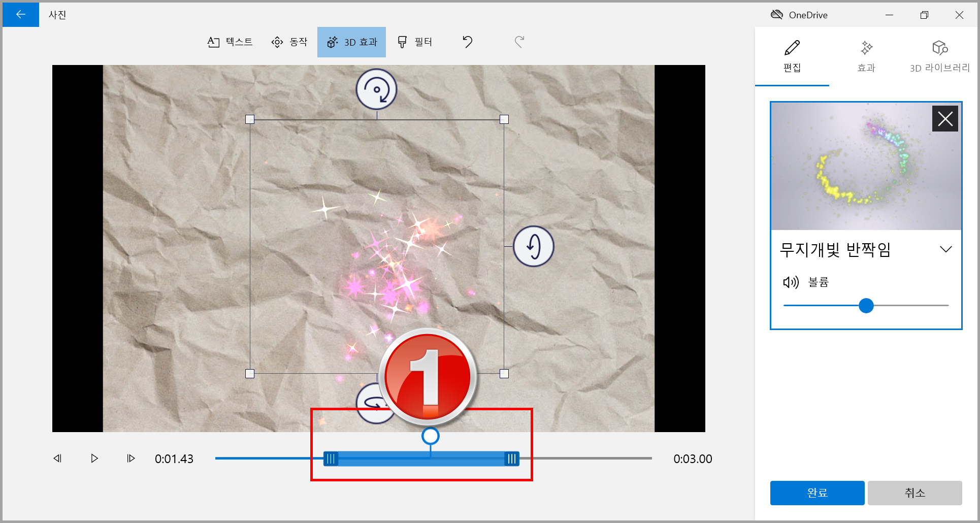Click the OneDrive cloud icon
The image size is (980, 523).
point(777,15)
